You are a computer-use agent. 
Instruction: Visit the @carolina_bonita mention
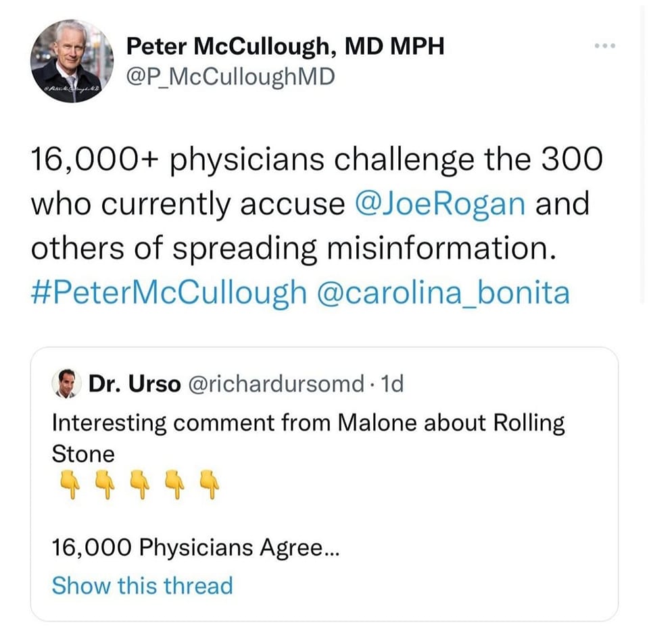[443, 293]
